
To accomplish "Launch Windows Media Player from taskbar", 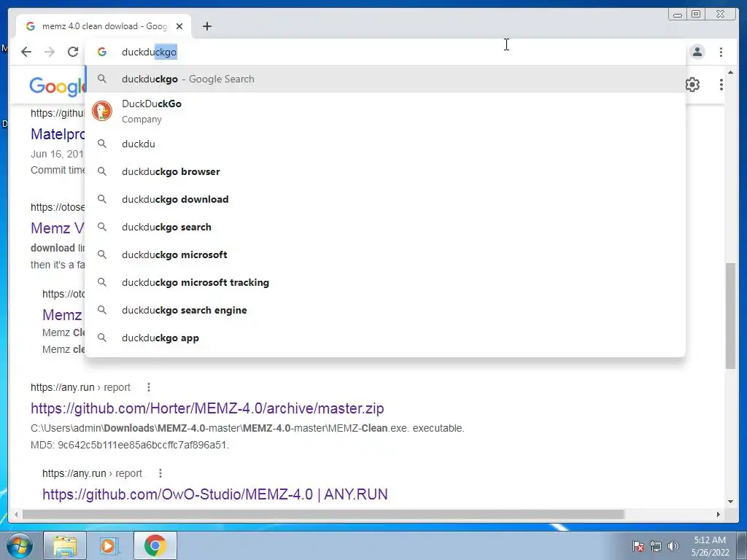I will (109, 545).
